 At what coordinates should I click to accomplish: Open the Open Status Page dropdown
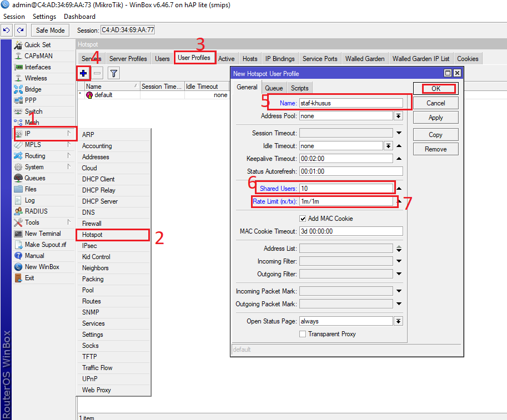398,321
